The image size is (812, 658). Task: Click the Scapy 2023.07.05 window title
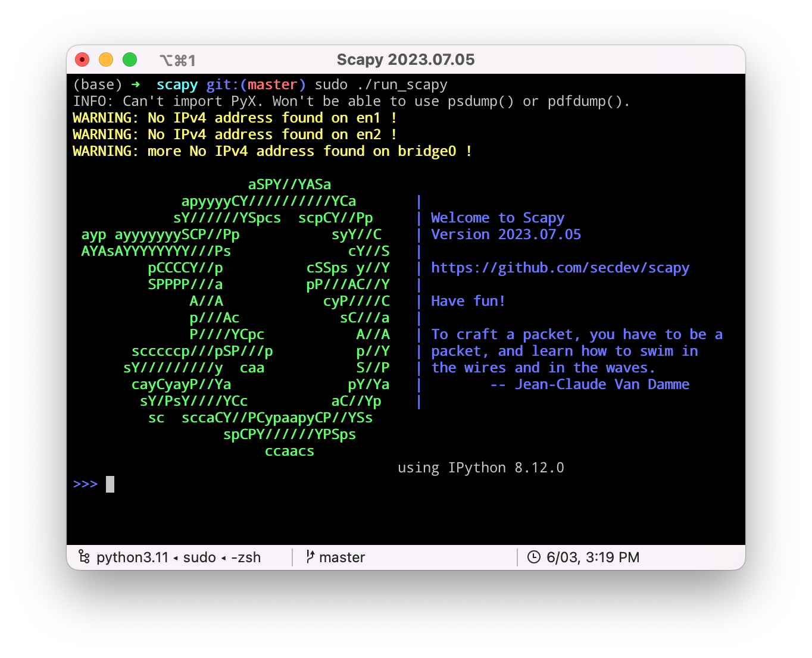point(405,59)
